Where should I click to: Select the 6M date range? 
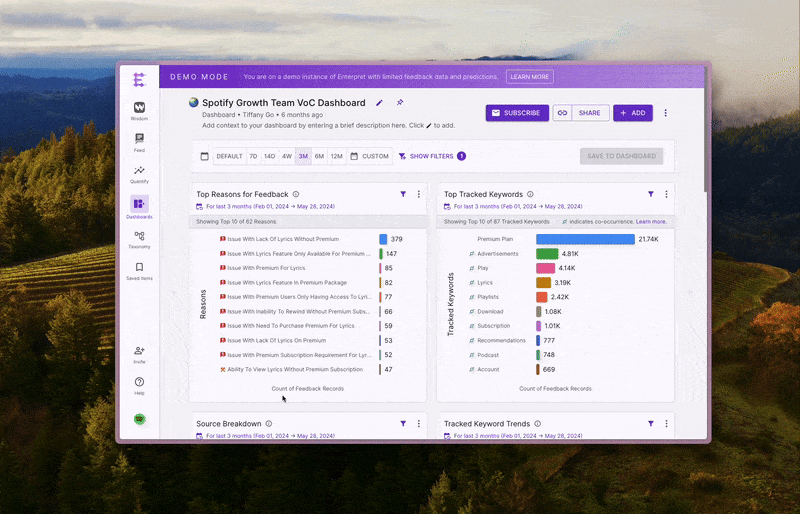(319, 156)
